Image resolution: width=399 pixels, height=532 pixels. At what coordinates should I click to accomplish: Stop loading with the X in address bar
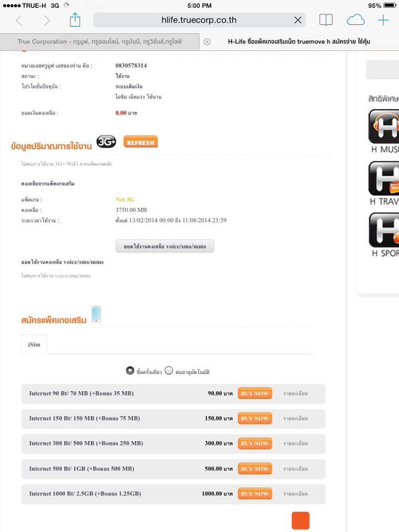[x=298, y=21]
